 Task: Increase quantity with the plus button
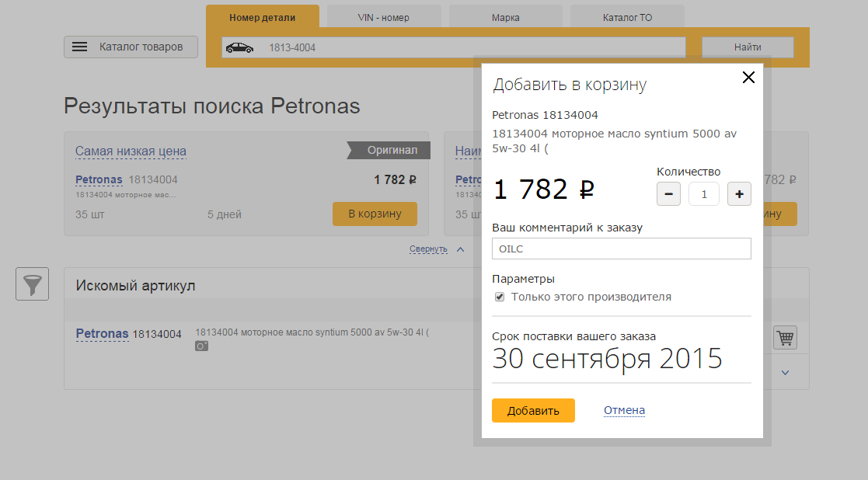[739, 194]
